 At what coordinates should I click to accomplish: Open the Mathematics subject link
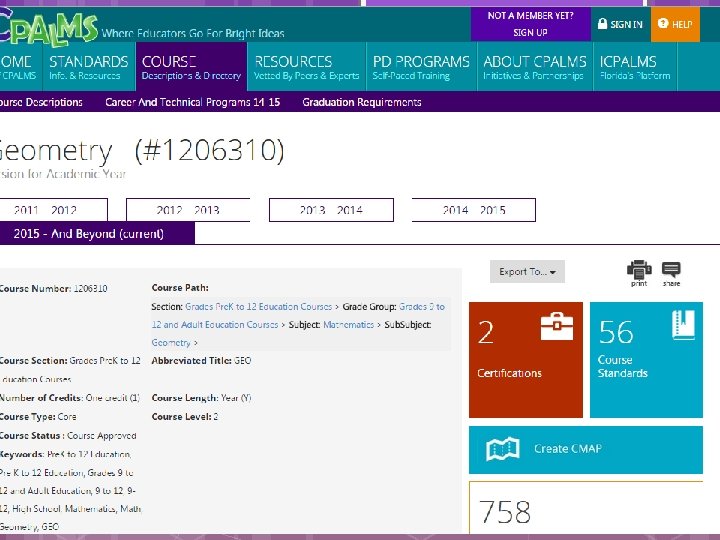[x=349, y=325]
